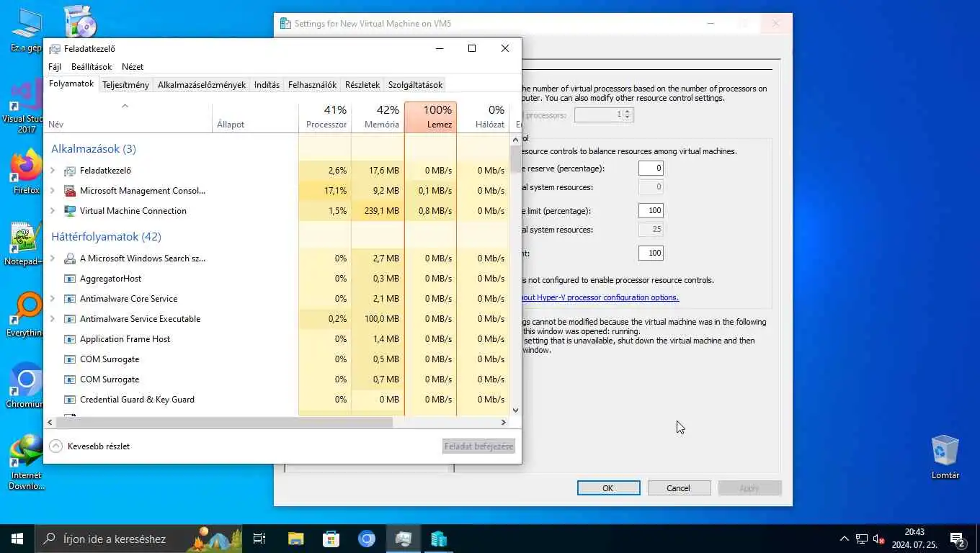Launch Internet Download Manager desktop icon

[x=26, y=462]
